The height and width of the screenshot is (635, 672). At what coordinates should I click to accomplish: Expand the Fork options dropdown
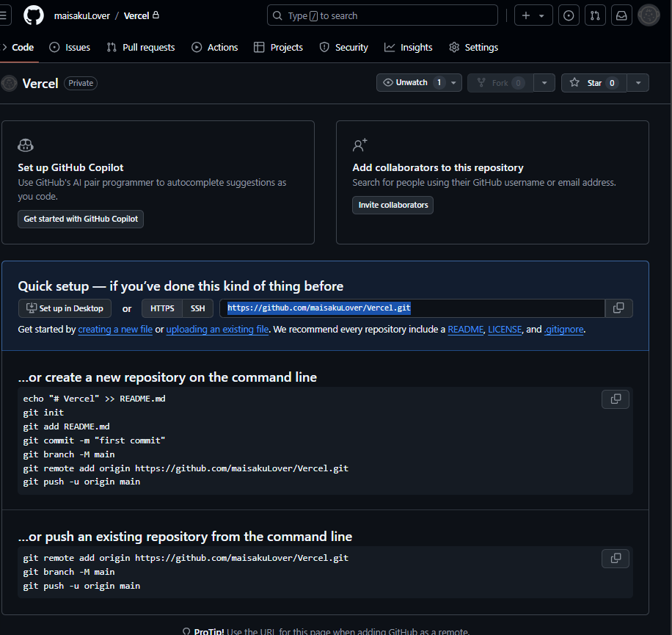point(544,83)
